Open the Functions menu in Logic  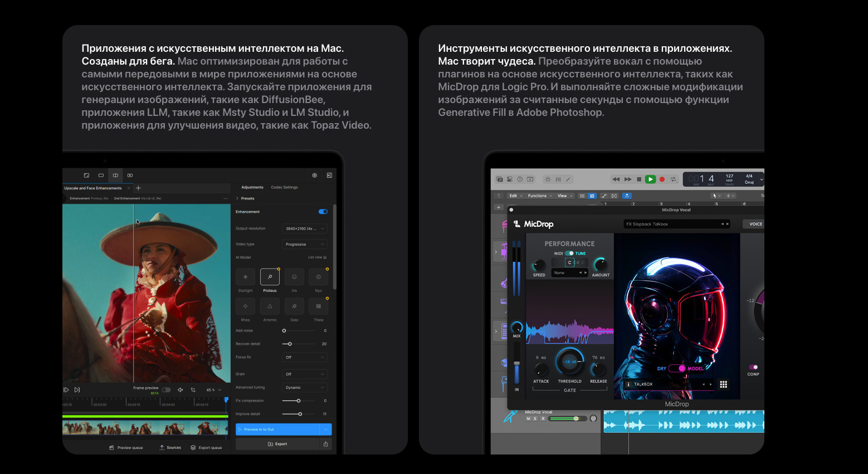539,196
